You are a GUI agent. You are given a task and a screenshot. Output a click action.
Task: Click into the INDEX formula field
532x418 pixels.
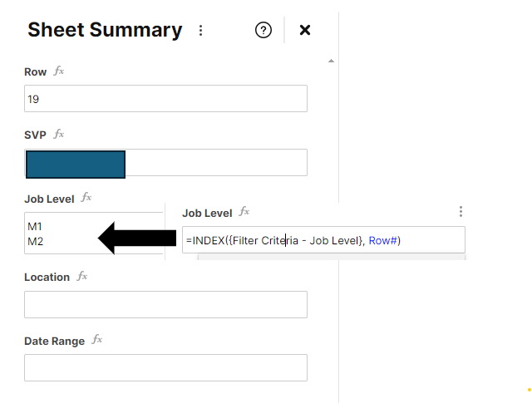coord(323,240)
